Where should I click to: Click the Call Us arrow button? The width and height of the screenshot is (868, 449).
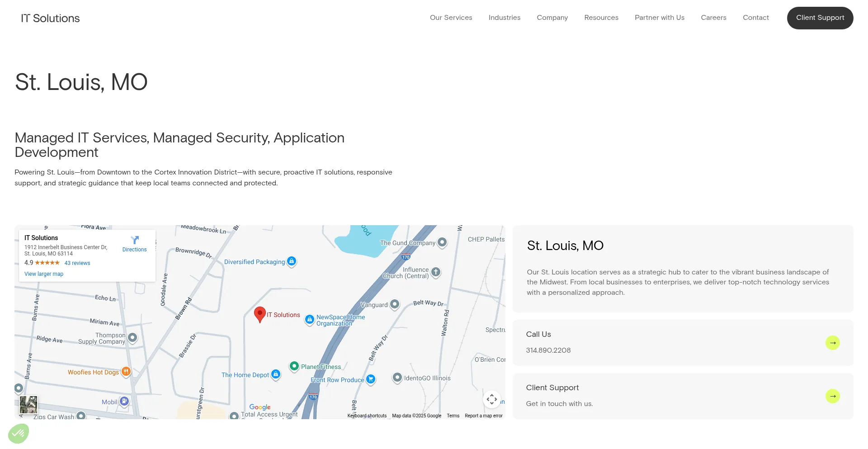[x=832, y=343]
